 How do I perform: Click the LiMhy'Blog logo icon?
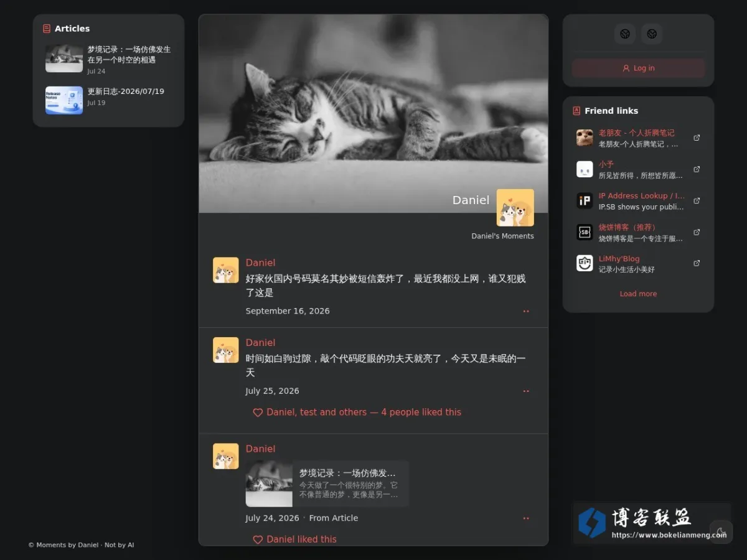pos(585,263)
